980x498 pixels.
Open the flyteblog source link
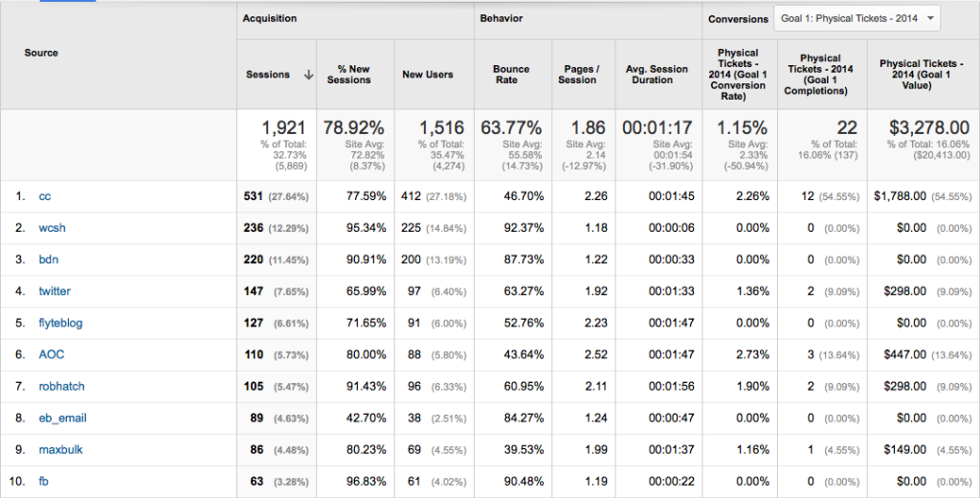coord(60,323)
